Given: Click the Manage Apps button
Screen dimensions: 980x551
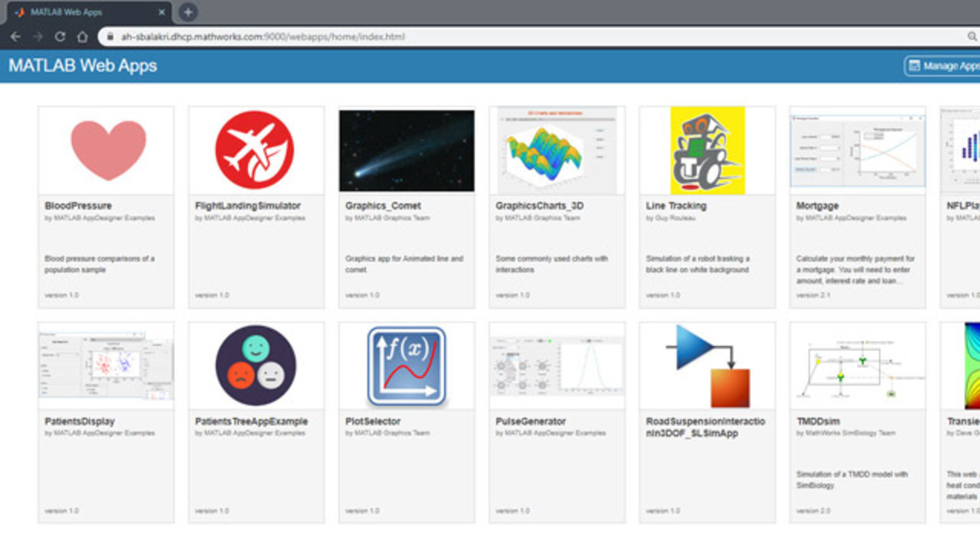Looking at the screenshot, I should (943, 66).
